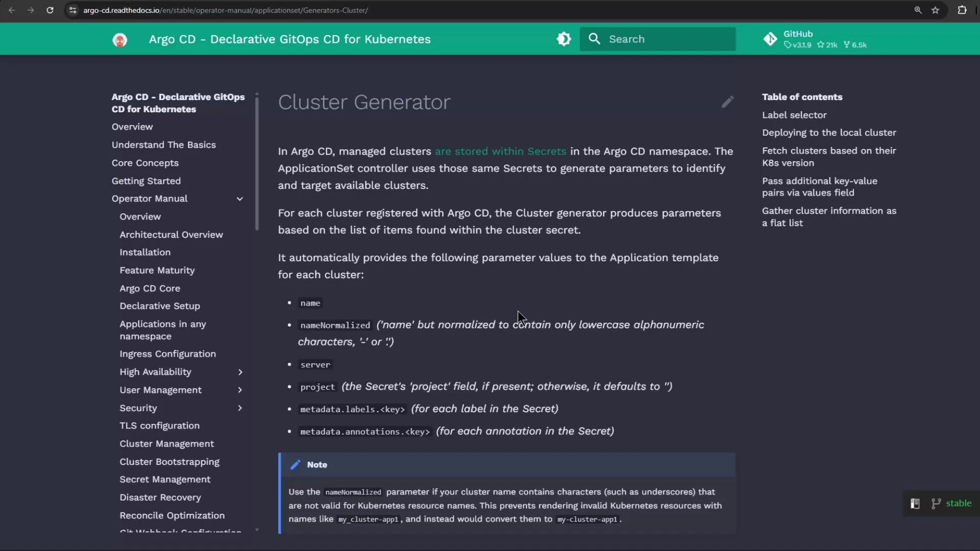Open Overview in the top navigation
Image resolution: width=980 pixels, height=551 pixels.
(x=132, y=127)
